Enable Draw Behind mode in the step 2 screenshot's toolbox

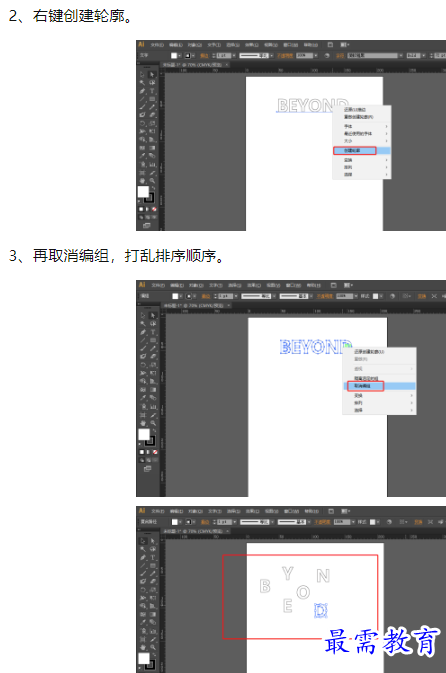147,218
